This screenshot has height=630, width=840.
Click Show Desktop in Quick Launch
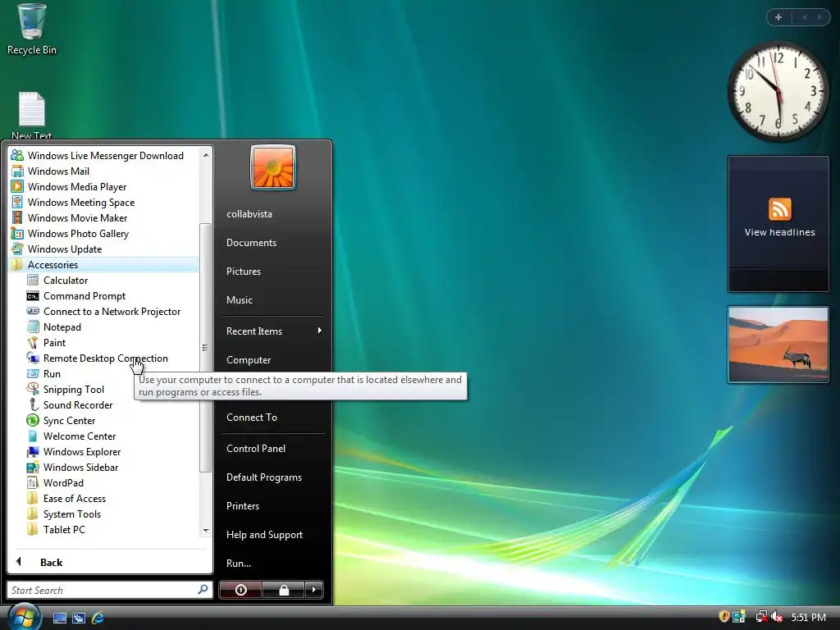tap(59, 618)
